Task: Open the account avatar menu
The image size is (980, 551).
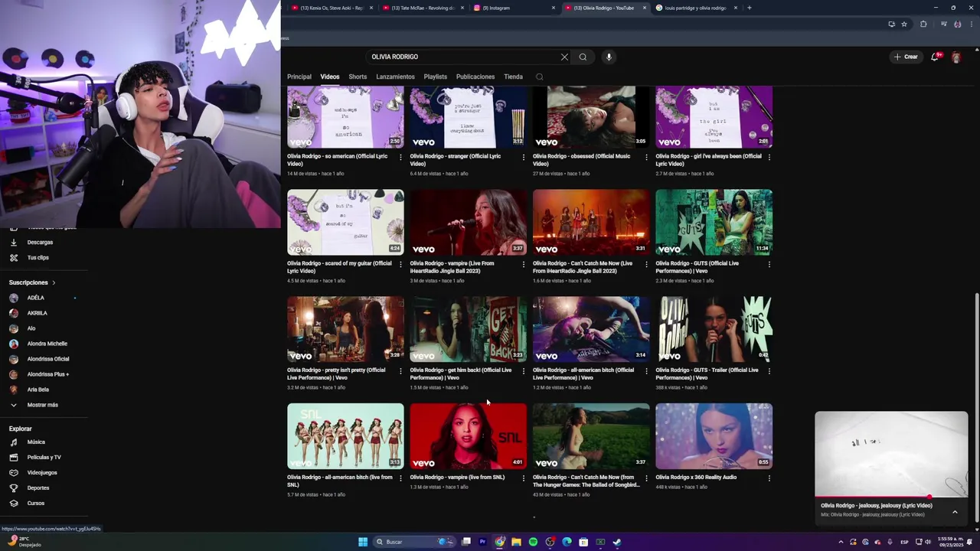Action: pyautogui.click(x=956, y=57)
